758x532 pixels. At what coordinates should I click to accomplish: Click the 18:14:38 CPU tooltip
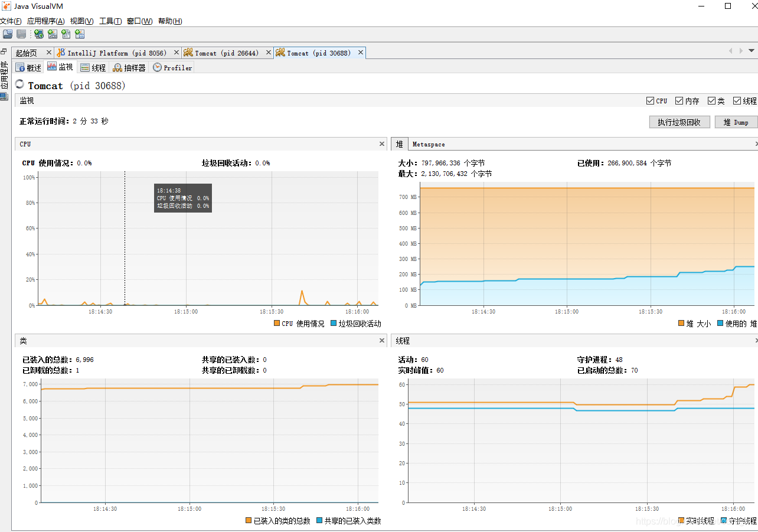pos(183,198)
